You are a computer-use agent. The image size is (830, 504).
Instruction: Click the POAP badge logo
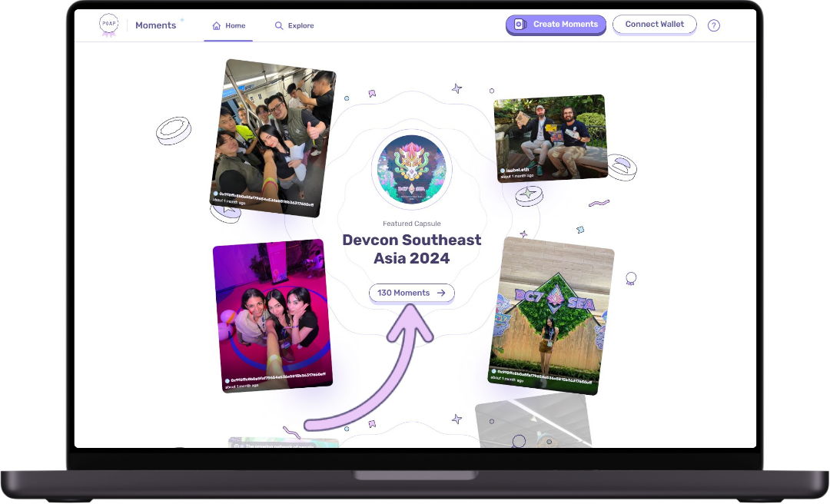(108, 24)
